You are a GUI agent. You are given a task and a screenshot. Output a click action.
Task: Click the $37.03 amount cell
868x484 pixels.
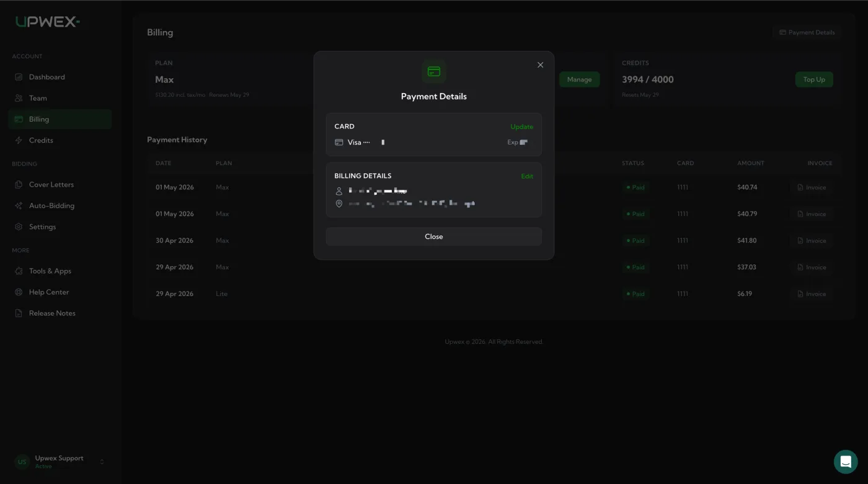coord(747,267)
